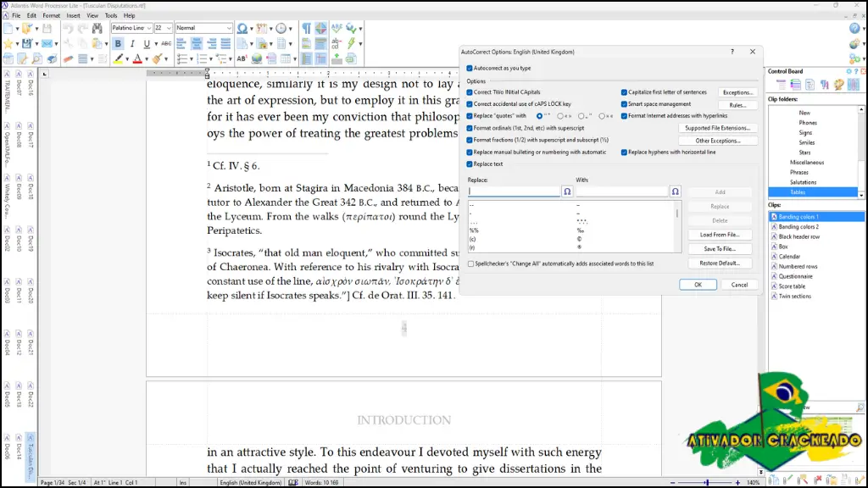Click Restore Default... button

[720, 263]
